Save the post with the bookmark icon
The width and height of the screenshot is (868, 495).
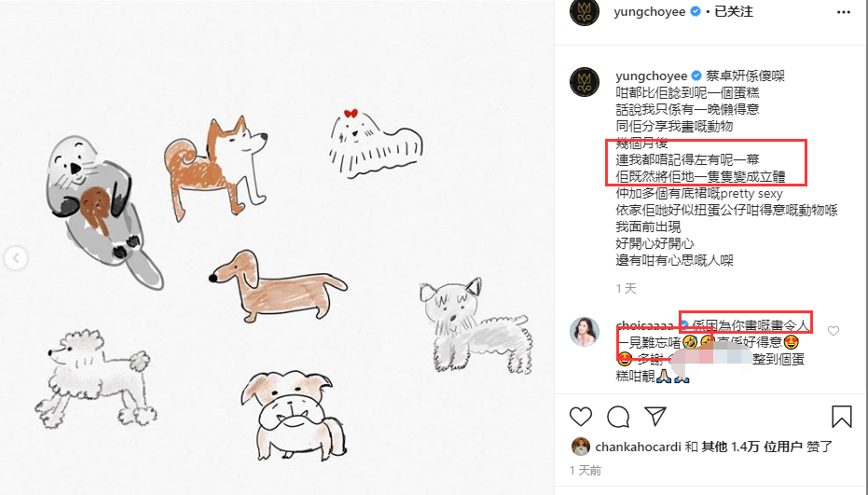click(841, 417)
